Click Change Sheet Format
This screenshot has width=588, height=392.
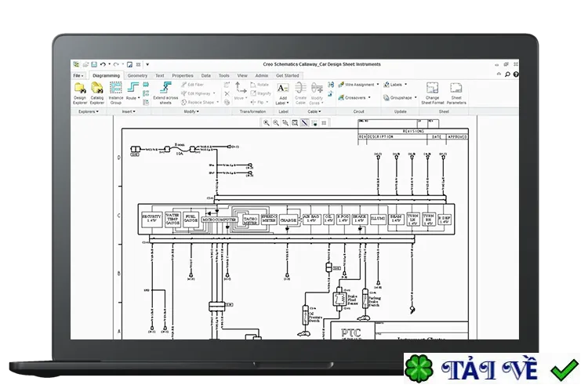[x=432, y=93]
